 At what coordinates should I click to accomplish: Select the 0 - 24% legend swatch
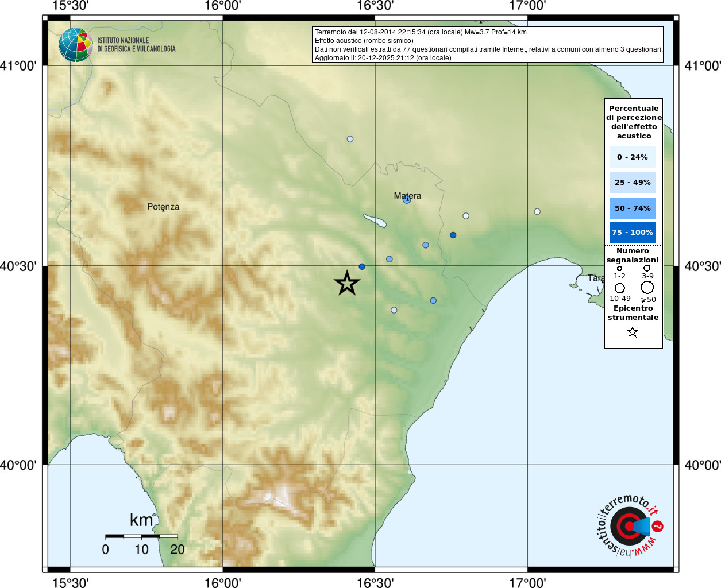coord(632,157)
